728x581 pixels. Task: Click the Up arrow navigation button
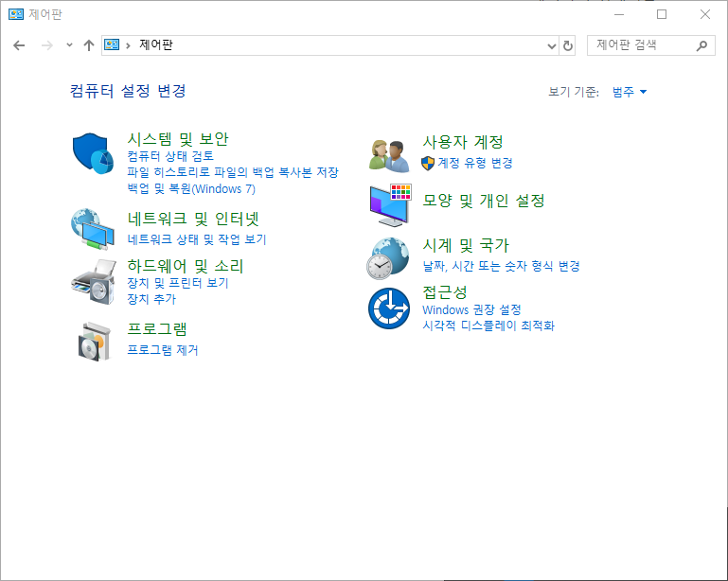tap(89, 45)
